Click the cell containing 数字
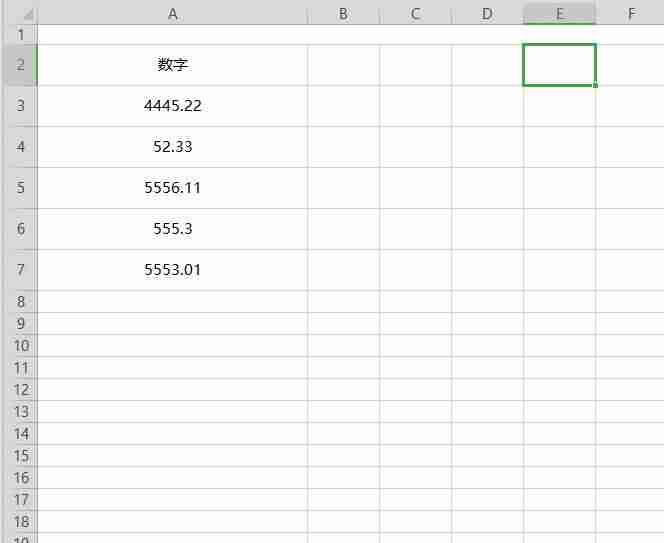The height and width of the screenshot is (543, 664). tap(173, 65)
